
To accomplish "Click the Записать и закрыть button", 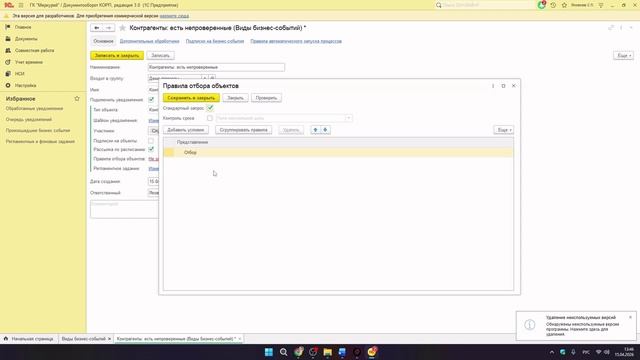I will [x=117, y=56].
